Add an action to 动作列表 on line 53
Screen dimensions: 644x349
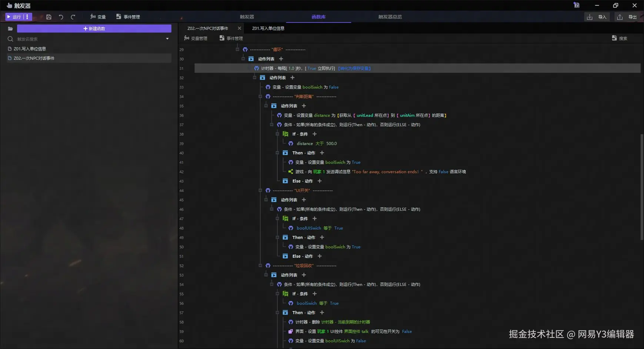(304, 275)
